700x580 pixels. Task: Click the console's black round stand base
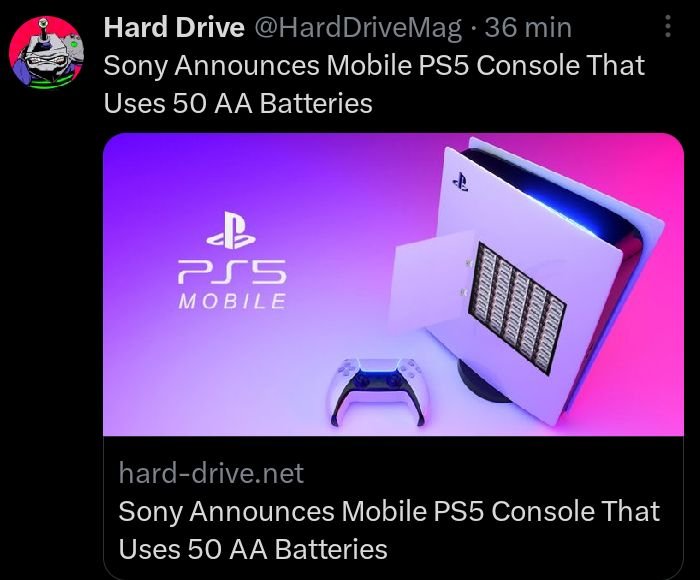coord(482,383)
